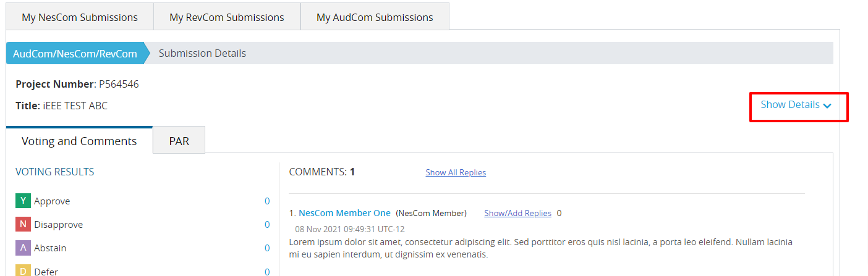868x276 pixels.
Task: Click the Disapprove vote count number
Action: 267,225
